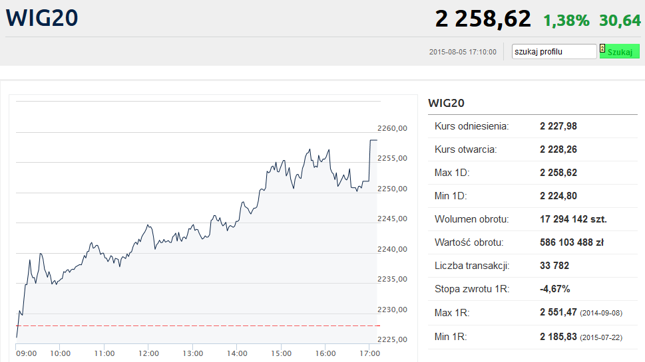
Task: Click the green 30,64 point change
Action: (x=620, y=21)
